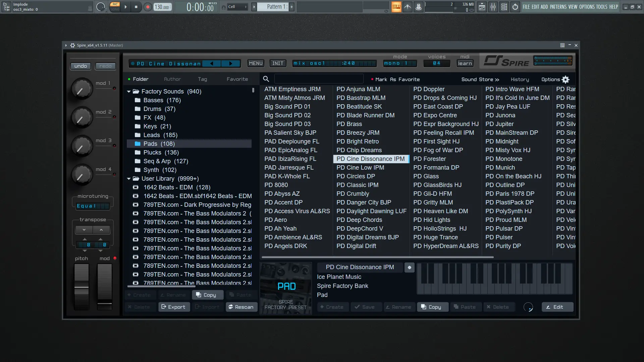The width and height of the screenshot is (644, 362).
Task: Click the Spire plugin settings gear in title bar
Action: point(72,45)
